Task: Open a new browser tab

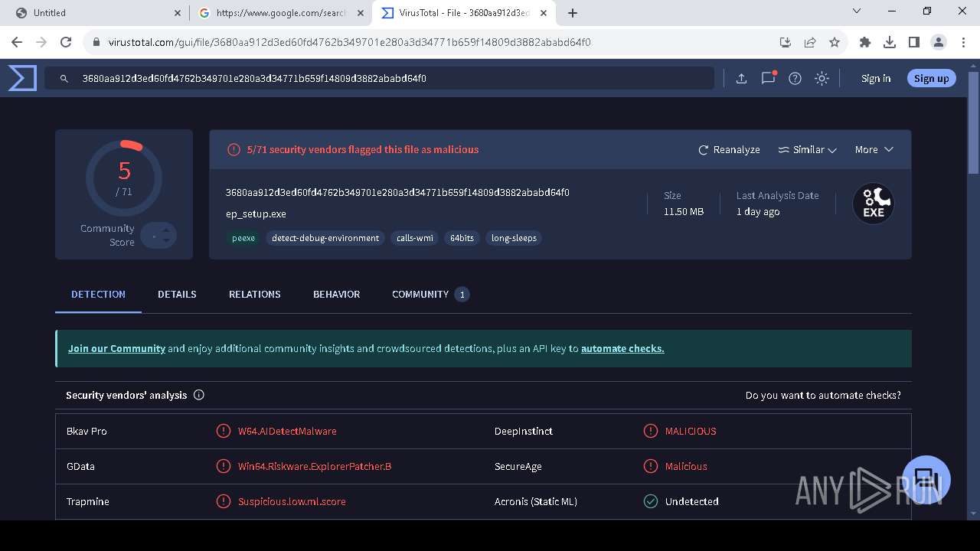Action: [x=573, y=12]
